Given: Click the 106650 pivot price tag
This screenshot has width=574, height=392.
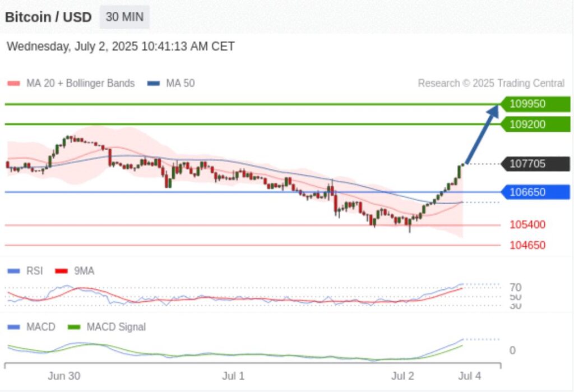Looking at the screenshot, I should click(x=535, y=192).
